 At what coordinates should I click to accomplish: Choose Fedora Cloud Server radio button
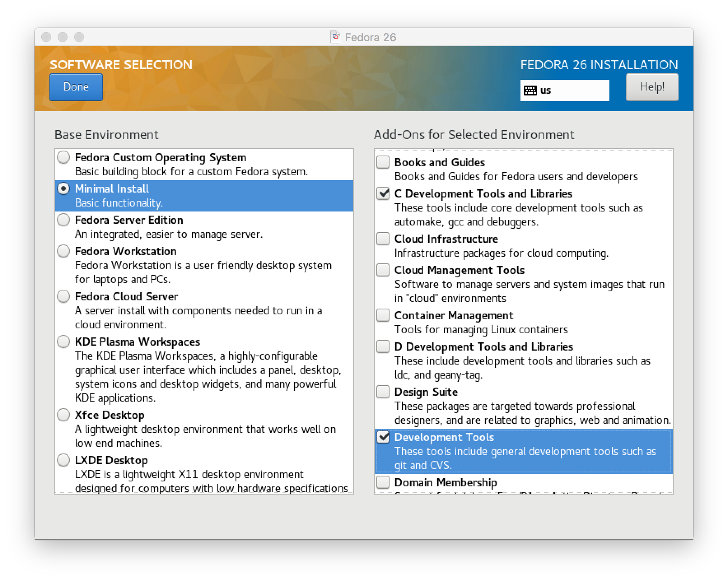[63, 296]
